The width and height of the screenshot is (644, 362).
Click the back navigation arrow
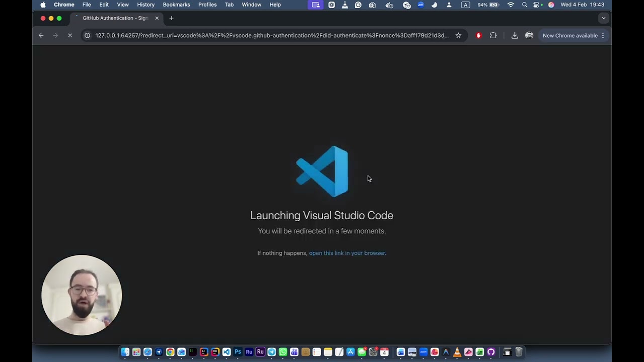[x=41, y=36]
